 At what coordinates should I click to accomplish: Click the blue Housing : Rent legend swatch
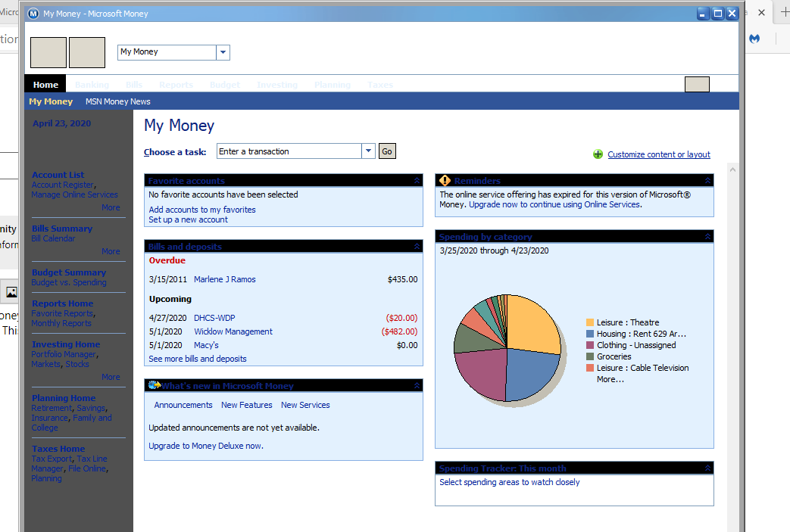[x=590, y=334]
